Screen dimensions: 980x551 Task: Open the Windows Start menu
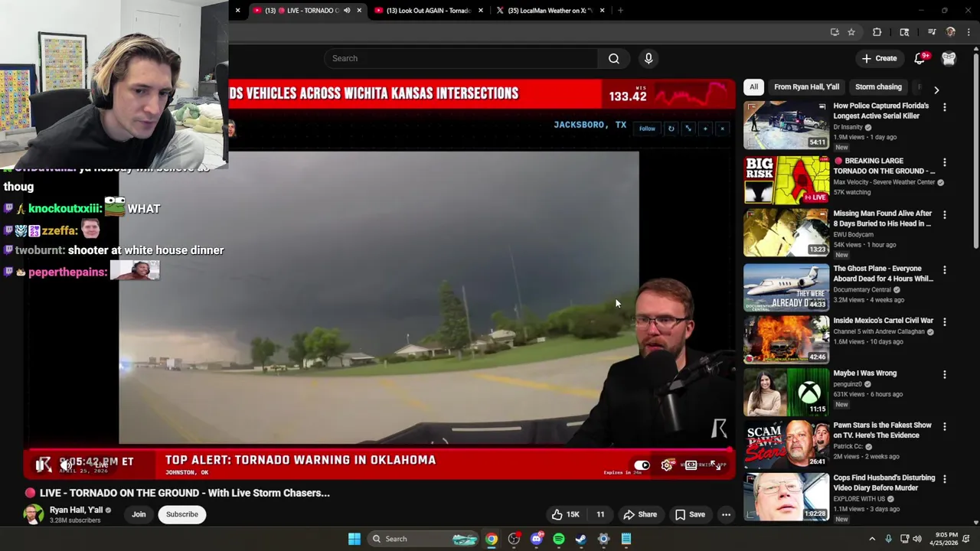tap(354, 539)
